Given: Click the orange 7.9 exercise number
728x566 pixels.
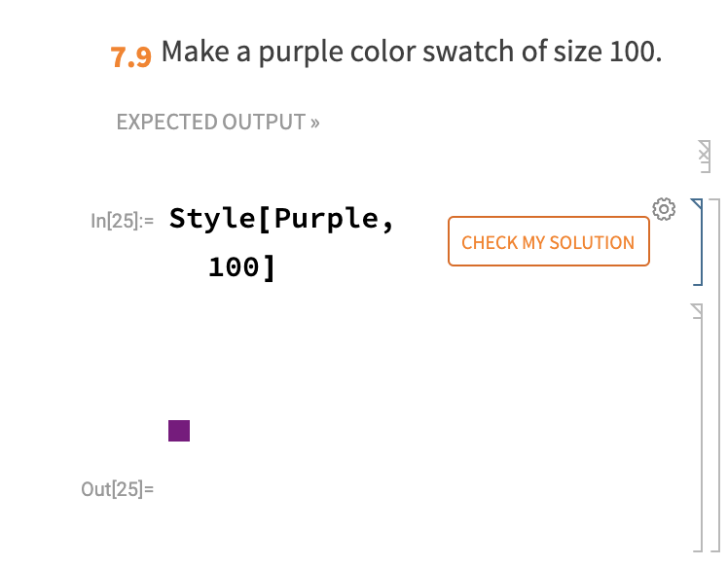Looking at the screenshot, I should (131, 57).
